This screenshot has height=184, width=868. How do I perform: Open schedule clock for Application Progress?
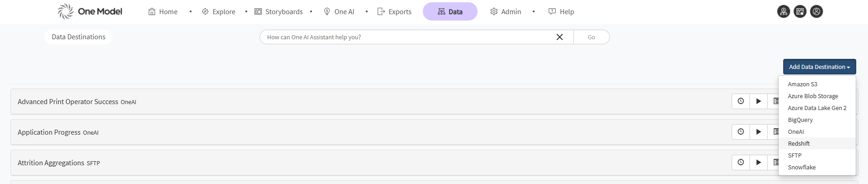point(741,132)
